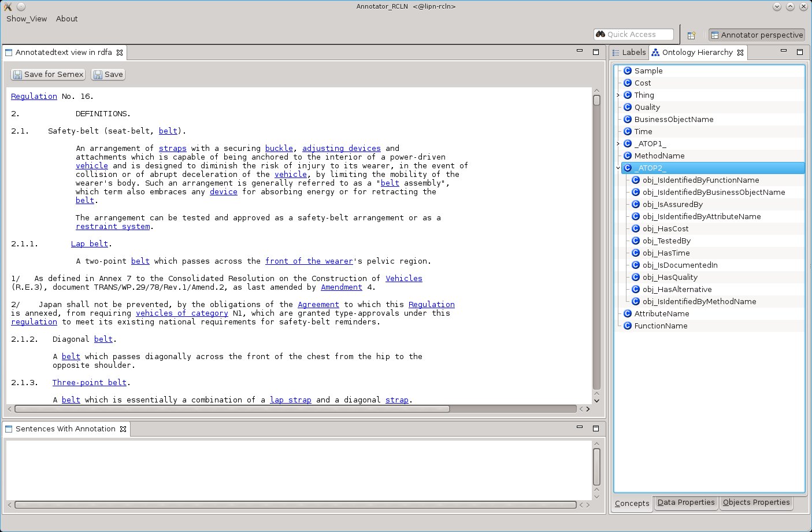Expand the _ATOP1_ tree node
Viewport: 812px width, 532px height.
click(x=618, y=144)
